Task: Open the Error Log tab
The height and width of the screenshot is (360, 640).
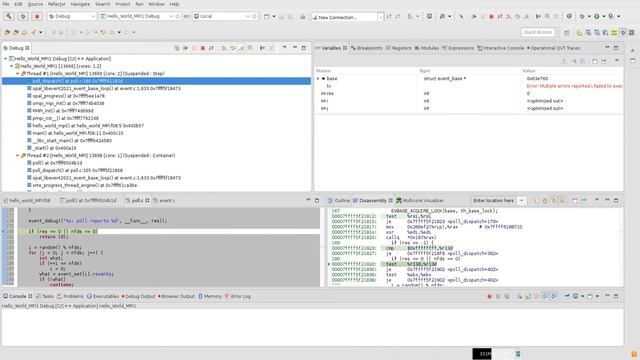Action: (238, 296)
